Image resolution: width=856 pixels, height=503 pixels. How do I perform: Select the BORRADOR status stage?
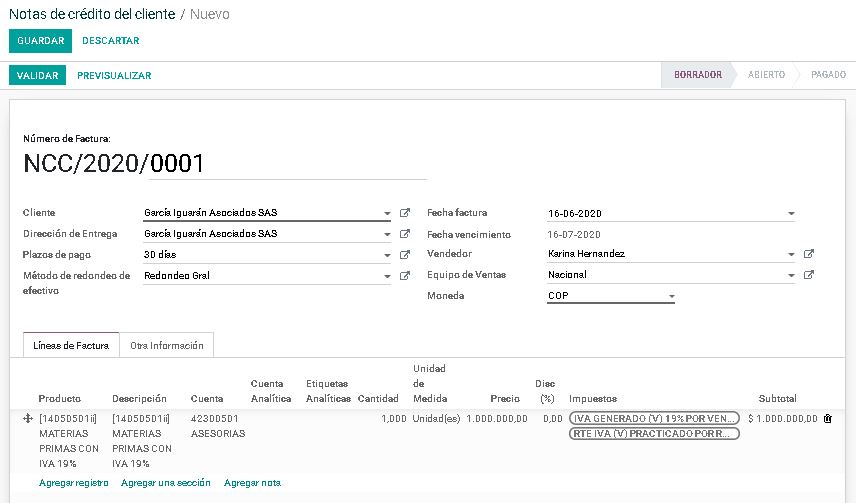pyautogui.click(x=698, y=75)
